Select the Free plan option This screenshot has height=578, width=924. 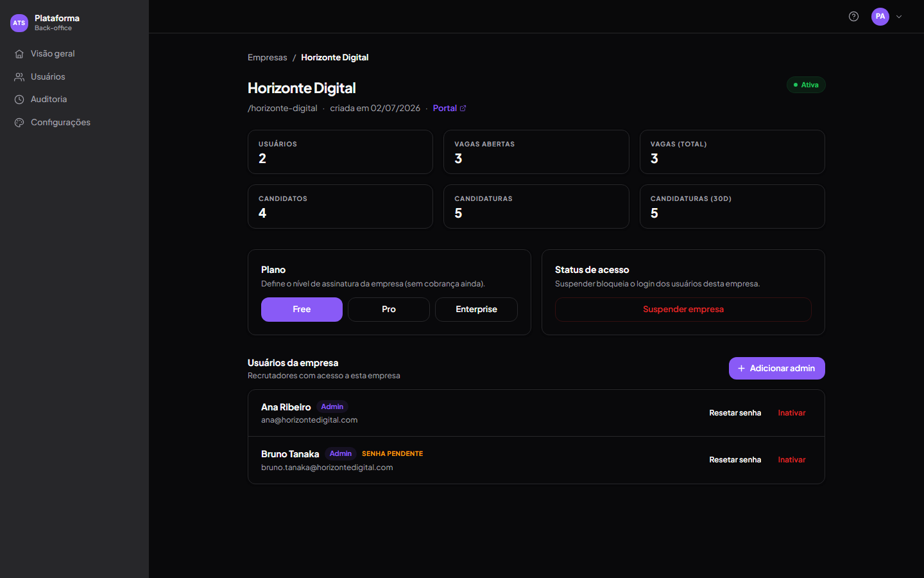pyautogui.click(x=302, y=310)
